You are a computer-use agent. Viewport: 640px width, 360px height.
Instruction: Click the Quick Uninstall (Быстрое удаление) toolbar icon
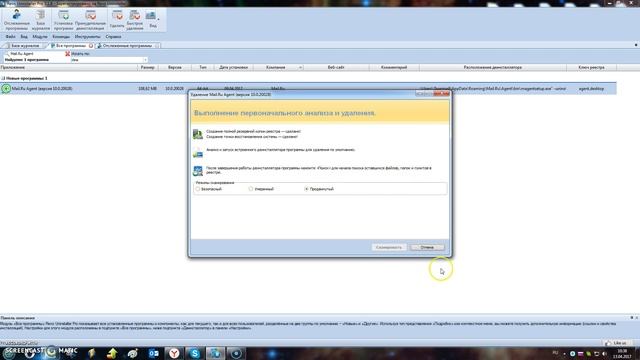[x=135, y=20]
